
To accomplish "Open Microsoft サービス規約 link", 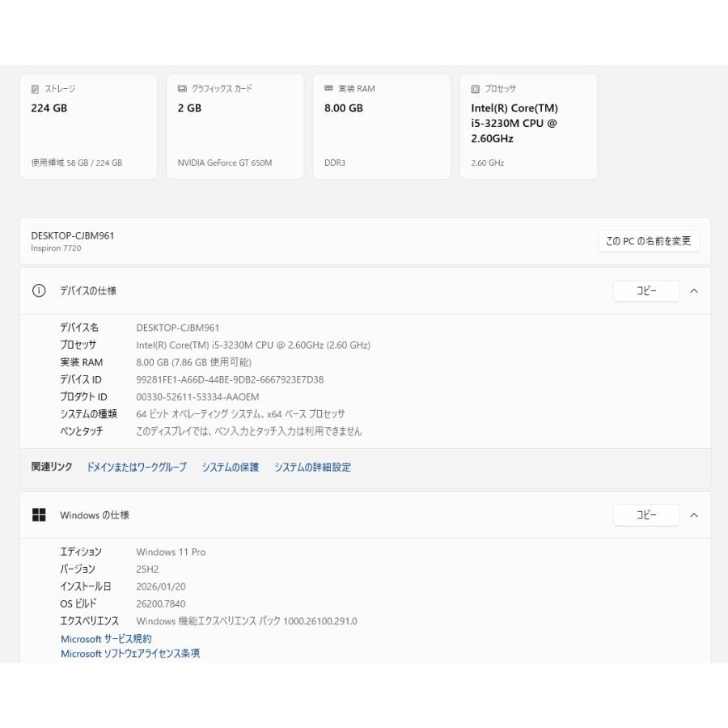I will [x=106, y=639].
